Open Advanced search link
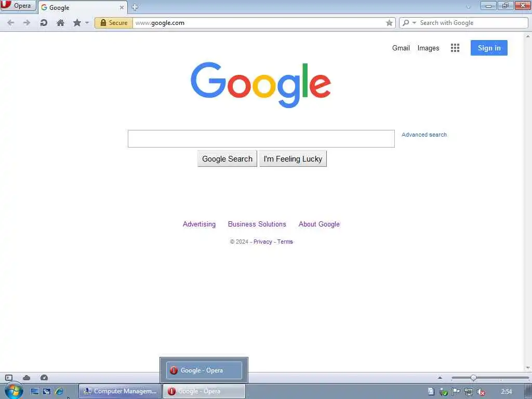Image resolution: width=532 pixels, height=399 pixels. click(424, 135)
